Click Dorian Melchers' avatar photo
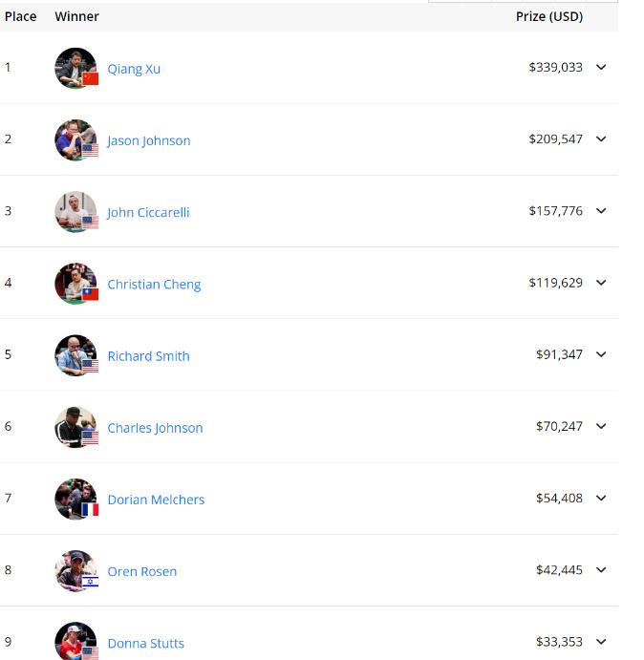644x660 pixels. click(75, 499)
